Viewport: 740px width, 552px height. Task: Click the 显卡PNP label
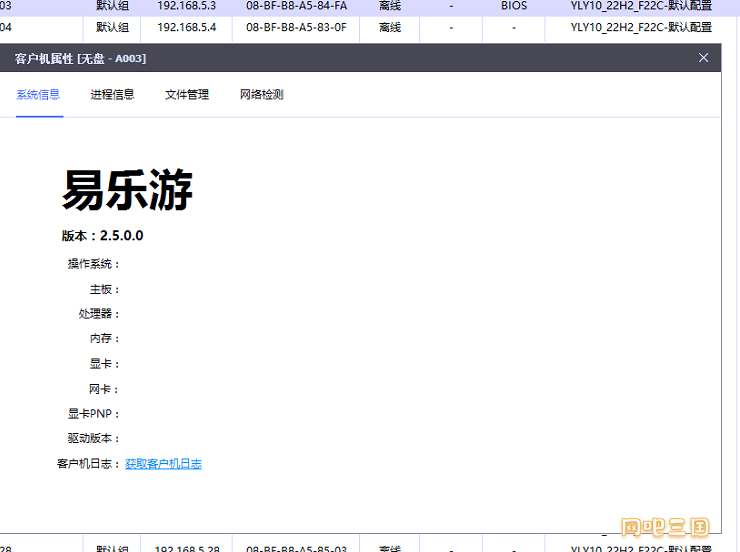(93, 414)
